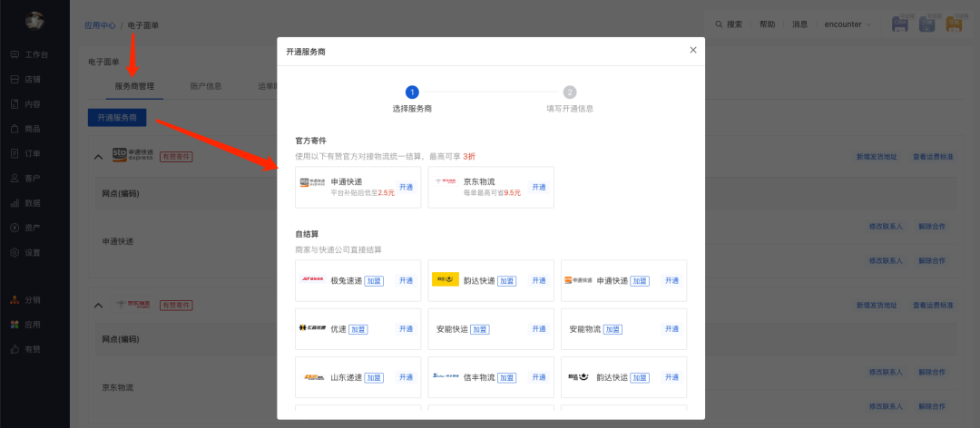This screenshot has height=428, width=980.
Task: Click 新增发货地址 in 京东物流 section
Action: click(x=877, y=306)
